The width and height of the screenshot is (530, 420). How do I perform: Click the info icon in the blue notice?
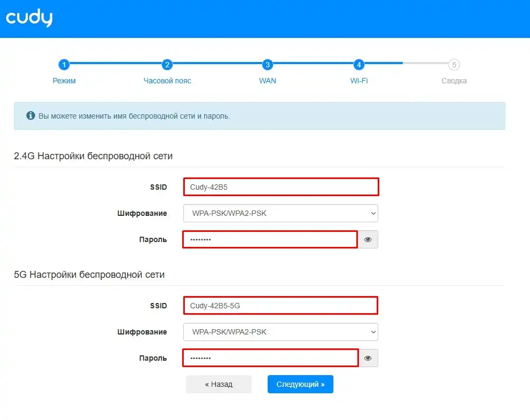[x=30, y=116]
